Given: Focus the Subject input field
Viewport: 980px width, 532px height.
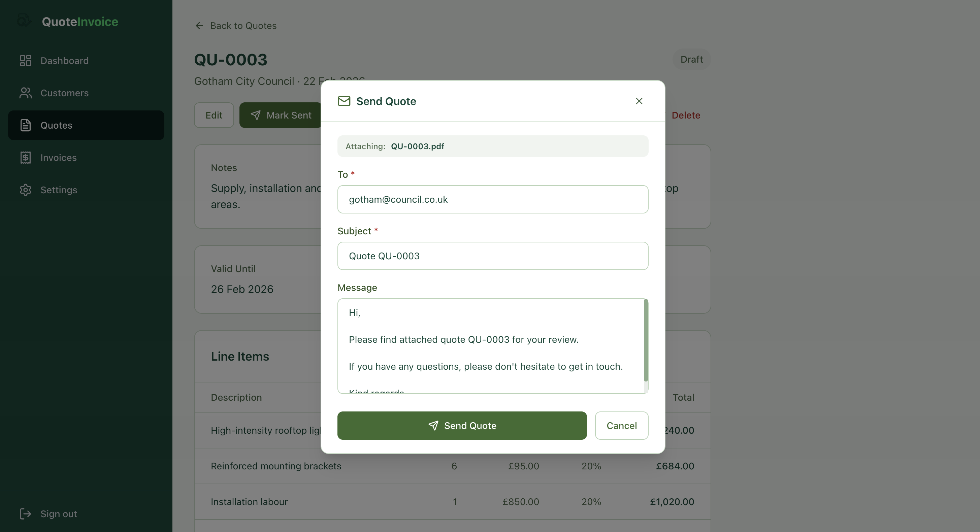Looking at the screenshot, I should 493,256.
